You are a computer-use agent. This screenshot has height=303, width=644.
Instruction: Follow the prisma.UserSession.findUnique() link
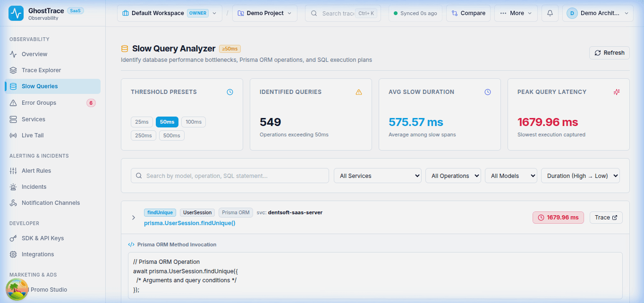pyautogui.click(x=190, y=223)
